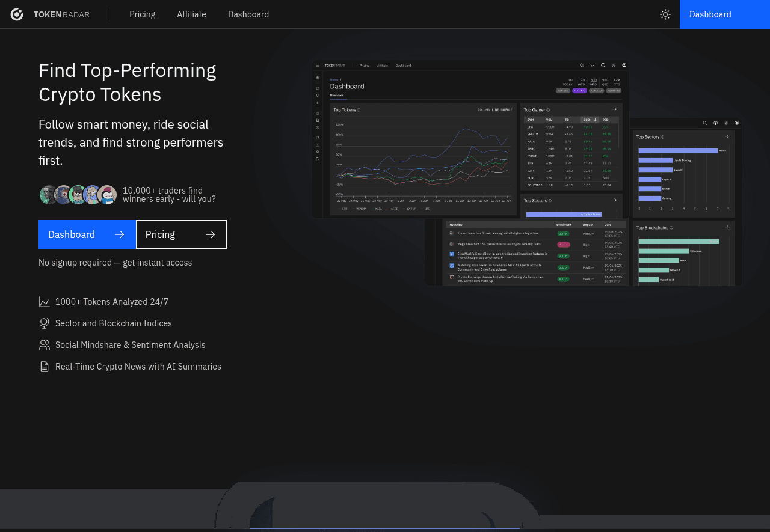Click the TOKENRADAR logo icon

(x=16, y=14)
